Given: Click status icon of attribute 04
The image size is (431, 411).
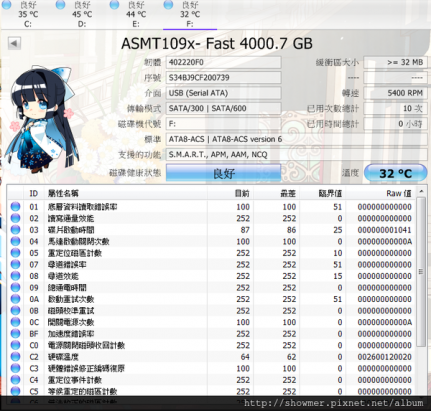Looking at the screenshot, I should (15, 241).
